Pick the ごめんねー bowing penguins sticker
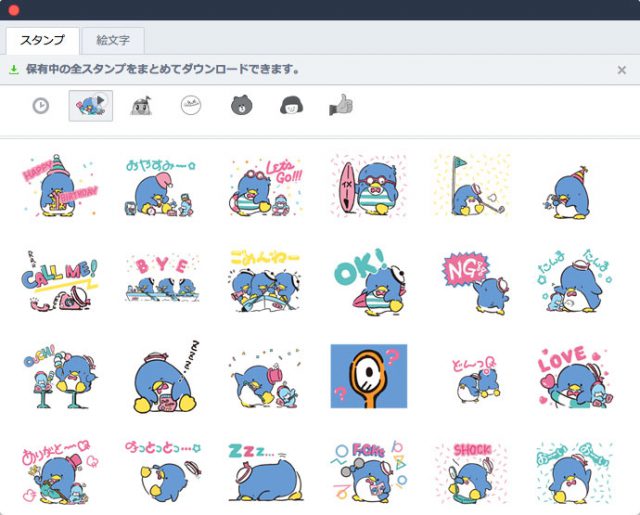This screenshot has height=515, width=640. (x=265, y=280)
